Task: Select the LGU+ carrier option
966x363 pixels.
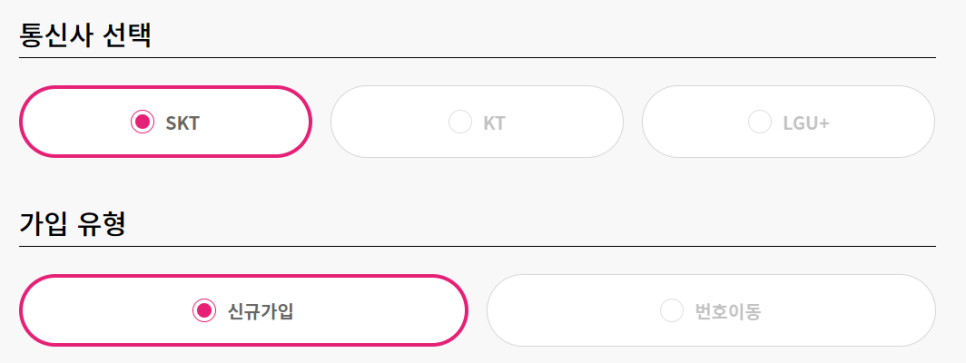Action: [789, 122]
